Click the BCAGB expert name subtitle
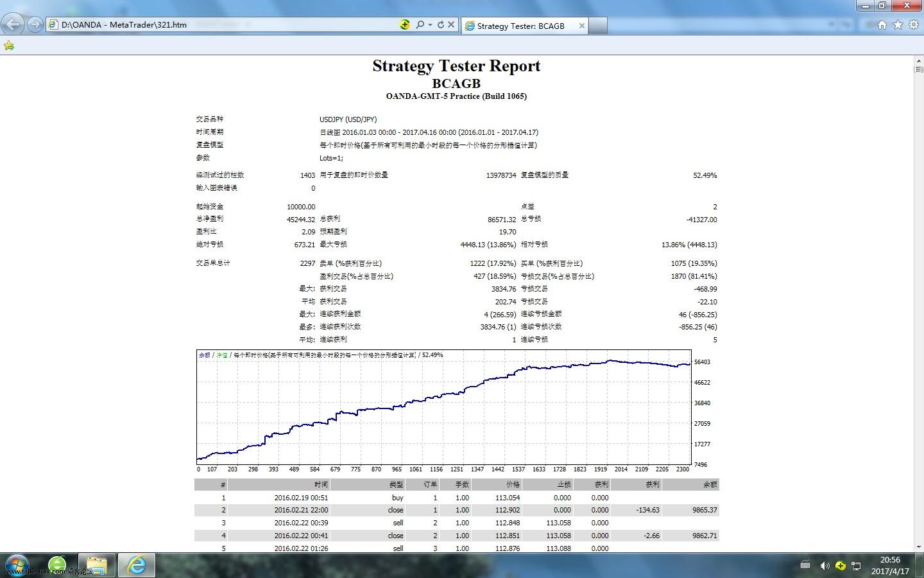Viewport: 924px width, 578px height. [456, 83]
